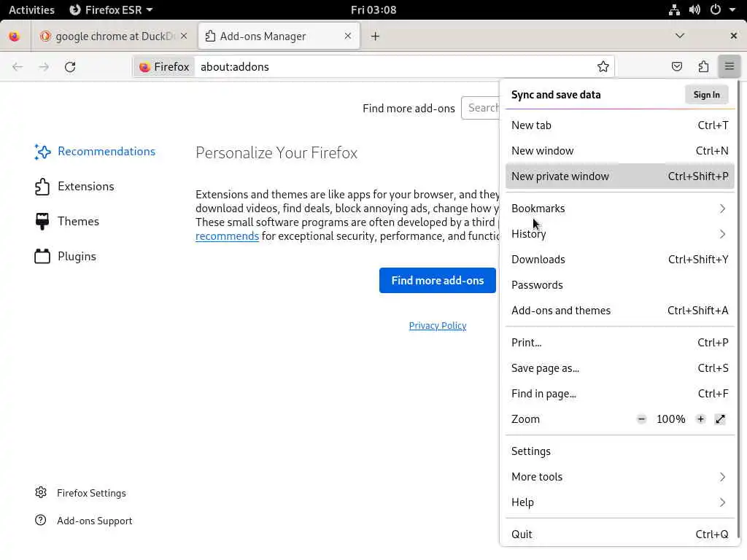This screenshot has width=747, height=560.
Task: Click the volume icon in top bar
Action: click(694, 9)
